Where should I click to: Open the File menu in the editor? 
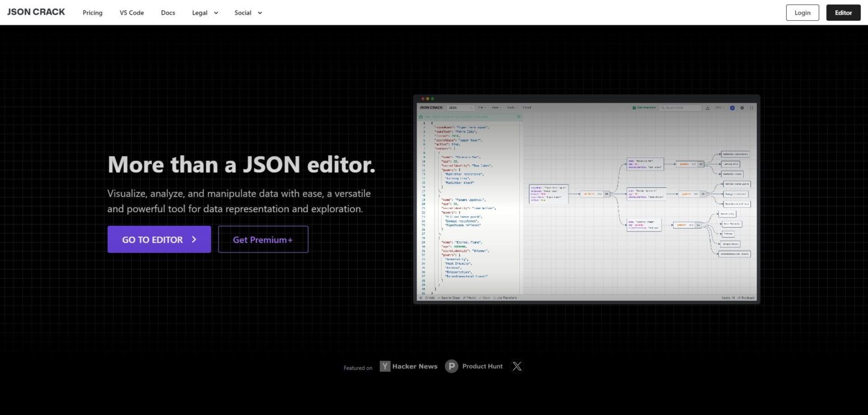(x=481, y=107)
